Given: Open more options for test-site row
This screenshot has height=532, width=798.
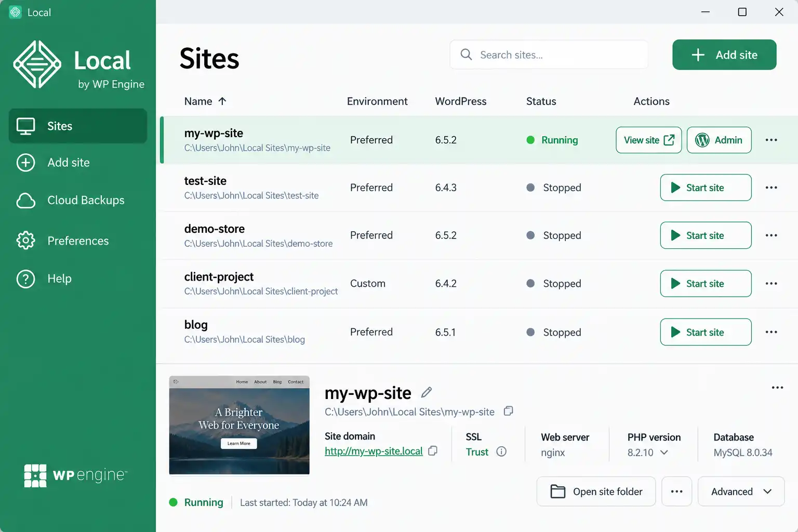Looking at the screenshot, I should (x=772, y=188).
